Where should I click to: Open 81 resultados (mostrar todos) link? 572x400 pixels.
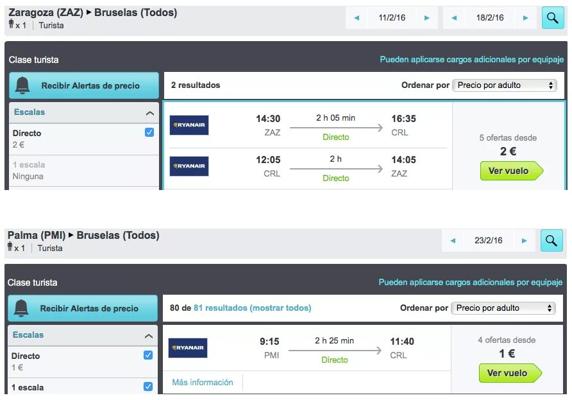click(252, 308)
